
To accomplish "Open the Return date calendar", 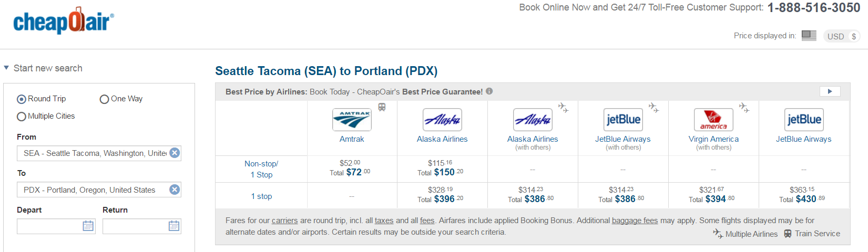I will click(173, 226).
